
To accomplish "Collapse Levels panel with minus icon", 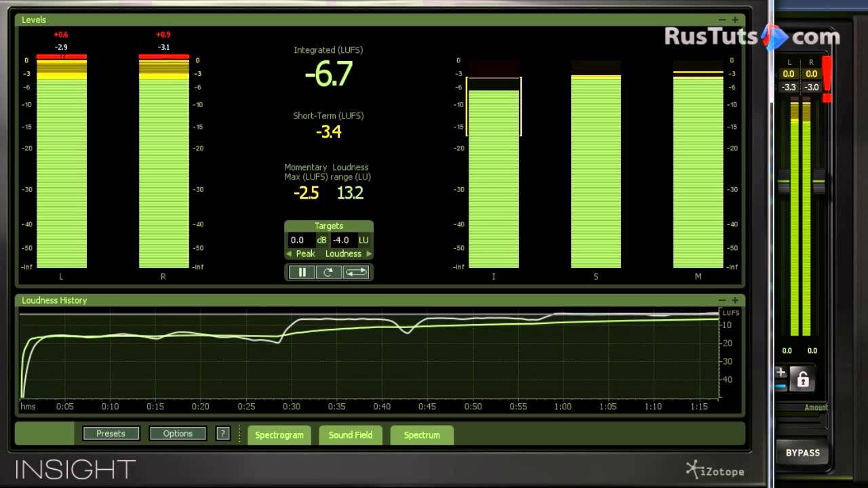I will tap(722, 20).
